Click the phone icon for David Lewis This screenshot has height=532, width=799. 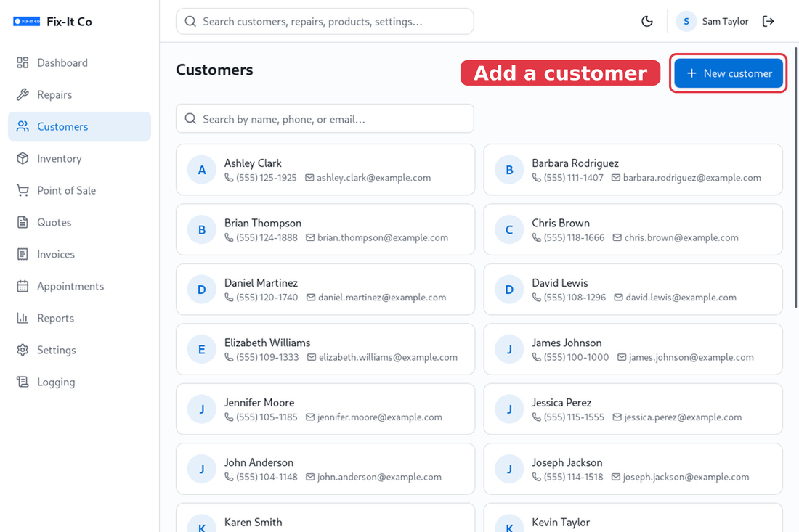pyautogui.click(x=537, y=298)
